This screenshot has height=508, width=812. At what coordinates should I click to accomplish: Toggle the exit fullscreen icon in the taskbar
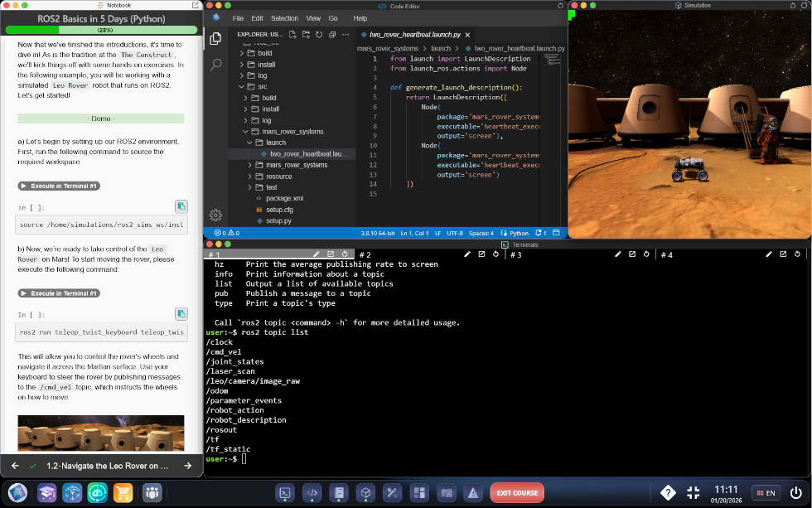pyautogui.click(x=694, y=492)
